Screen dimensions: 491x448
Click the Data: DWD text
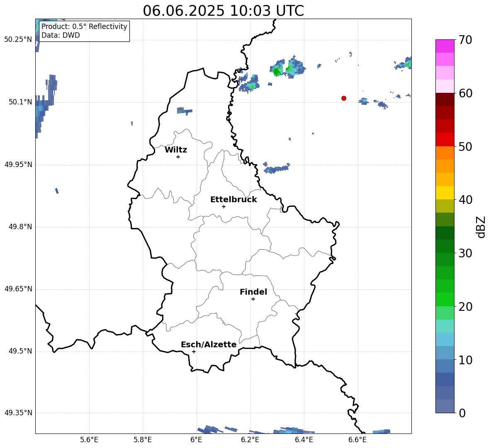point(61,35)
